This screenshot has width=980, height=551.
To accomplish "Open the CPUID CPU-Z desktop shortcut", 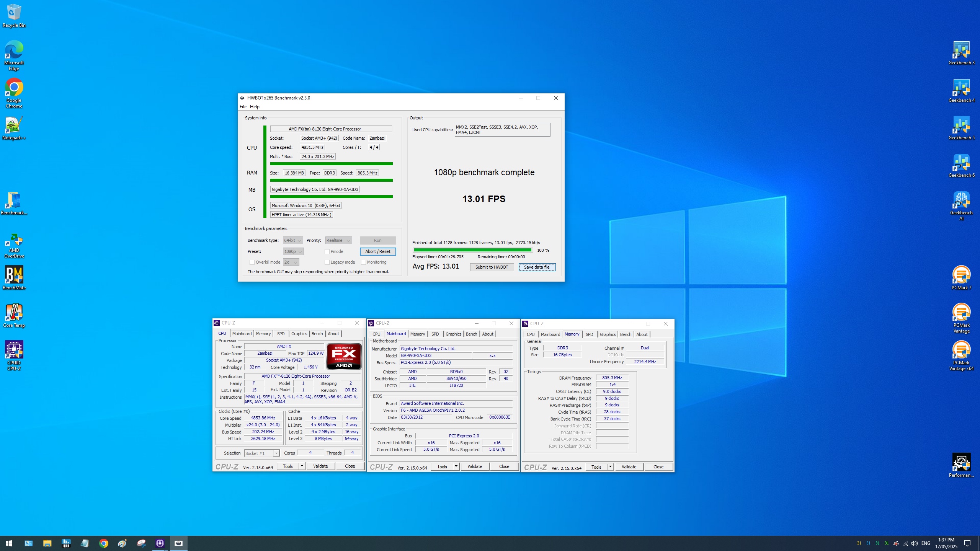I will (14, 355).
